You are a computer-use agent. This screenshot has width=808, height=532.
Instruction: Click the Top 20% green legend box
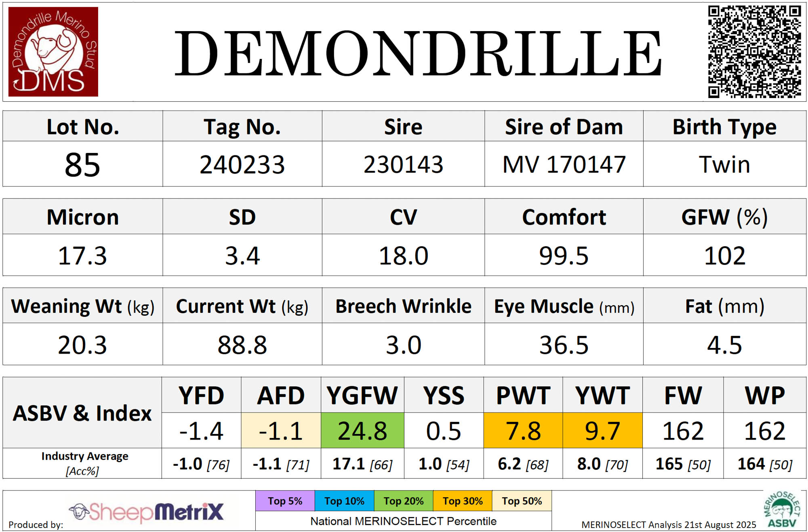[x=403, y=501]
